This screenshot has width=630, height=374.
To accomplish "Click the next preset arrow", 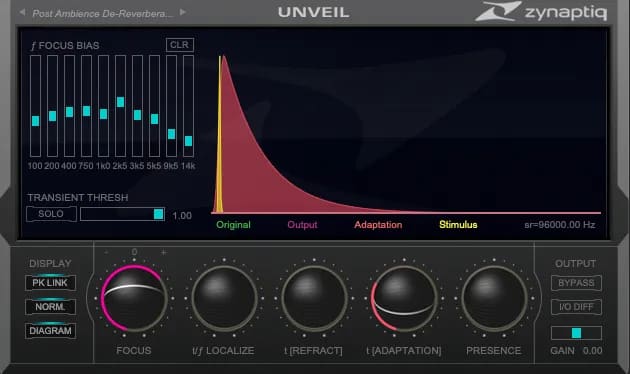I will (183, 12).
